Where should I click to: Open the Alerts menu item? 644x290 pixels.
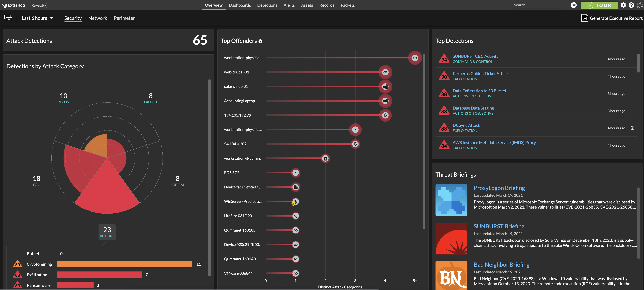tap(289, 5)
